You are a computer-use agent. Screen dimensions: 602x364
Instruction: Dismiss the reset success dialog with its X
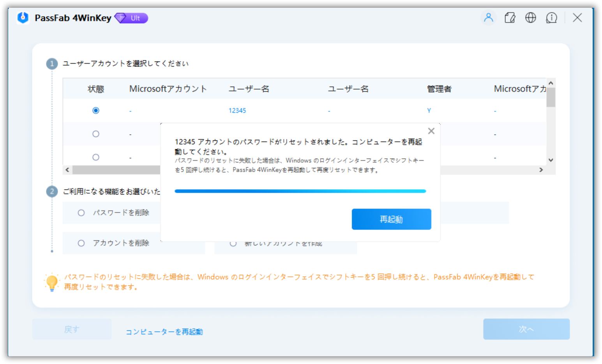431,131
